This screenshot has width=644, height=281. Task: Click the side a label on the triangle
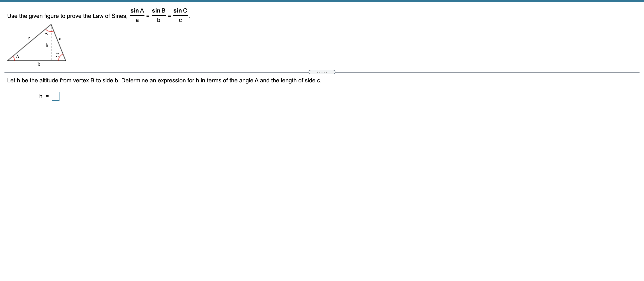tap(60, 39)
